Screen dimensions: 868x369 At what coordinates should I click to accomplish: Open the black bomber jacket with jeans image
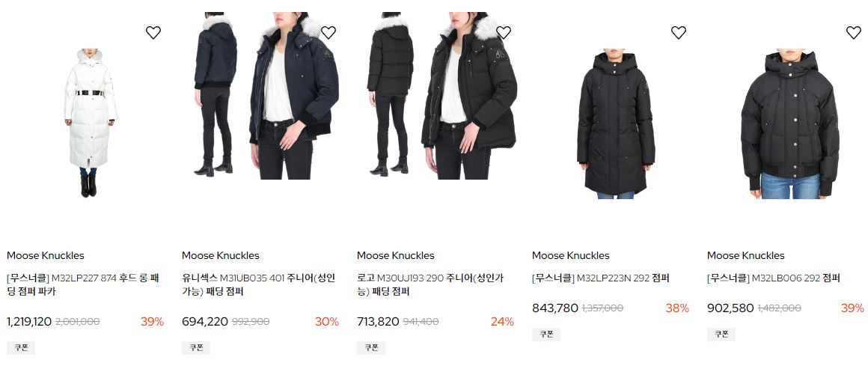pos(790,126)
